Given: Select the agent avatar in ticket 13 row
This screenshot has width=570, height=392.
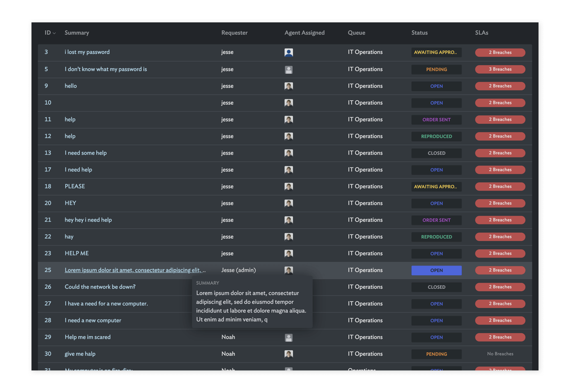Looking at the screenshot, I should (x=289, y=153).
